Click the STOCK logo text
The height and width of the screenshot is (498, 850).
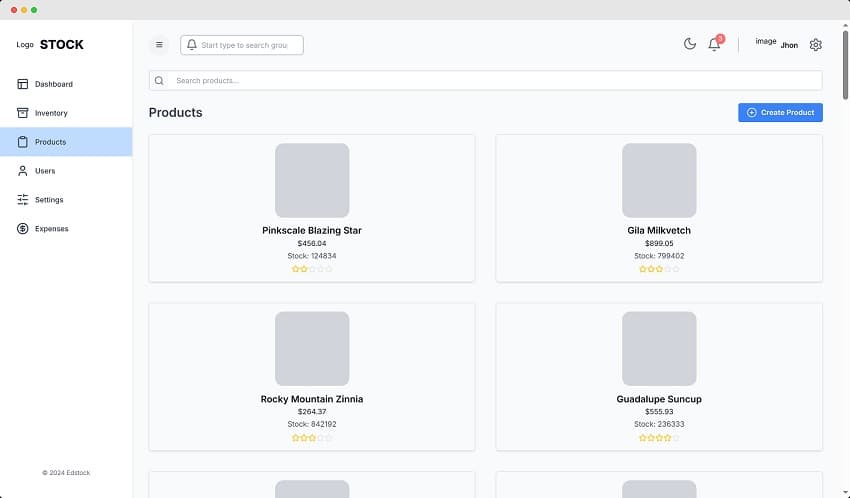coord(62,44)
